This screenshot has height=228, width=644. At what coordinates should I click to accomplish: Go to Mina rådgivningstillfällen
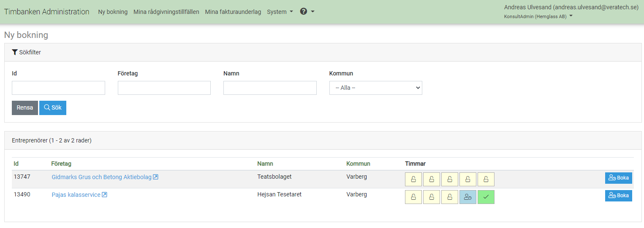pos(166,12)
